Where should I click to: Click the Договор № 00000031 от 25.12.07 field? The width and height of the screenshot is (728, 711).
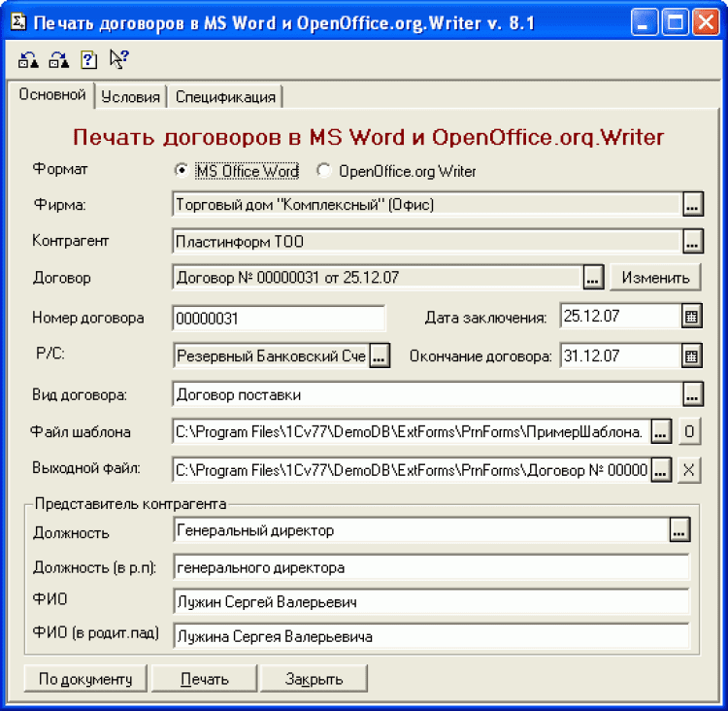(378, 278)
